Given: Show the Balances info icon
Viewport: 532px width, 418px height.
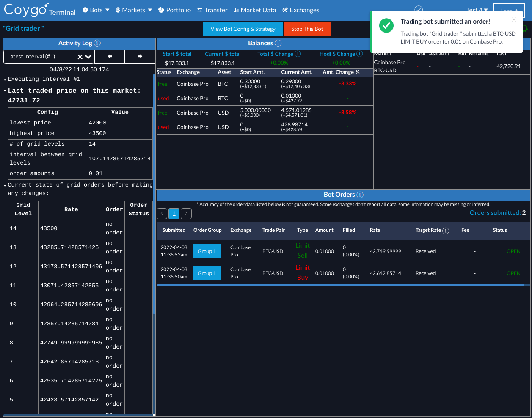Looking at the screenshot, I should point(278,43).
